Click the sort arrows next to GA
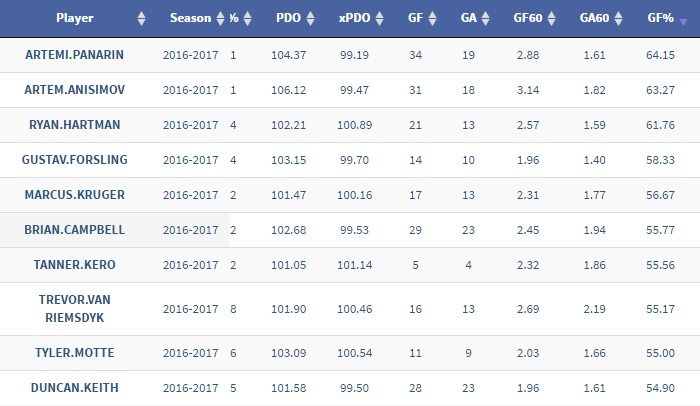 point(485,19)
